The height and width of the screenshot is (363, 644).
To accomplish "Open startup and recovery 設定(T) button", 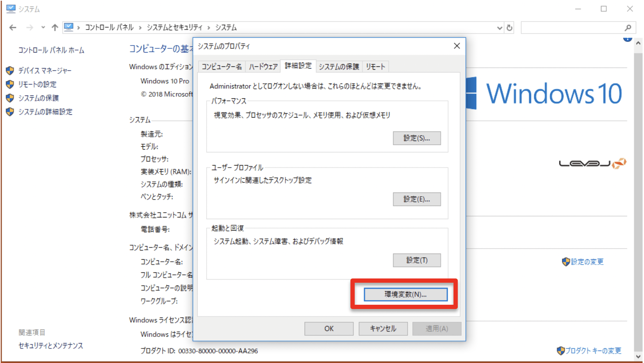I will 417,260.
